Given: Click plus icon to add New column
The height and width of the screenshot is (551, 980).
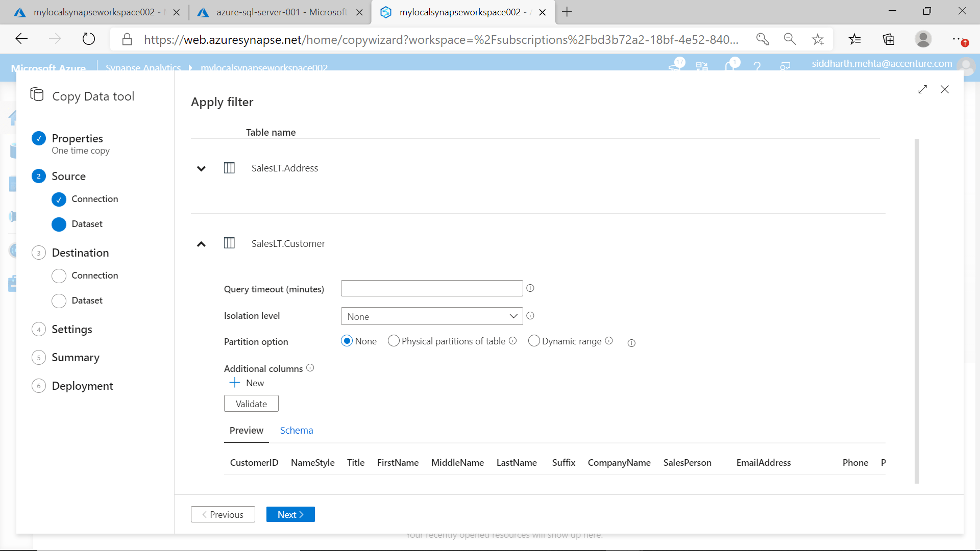Looking at the screenshot, I should tap(235, 383).
